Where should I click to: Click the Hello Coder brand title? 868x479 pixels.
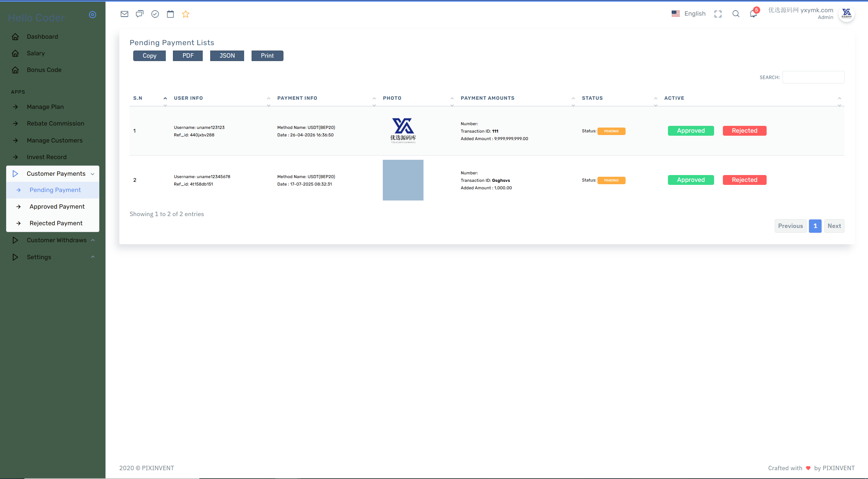pos(37,18)
